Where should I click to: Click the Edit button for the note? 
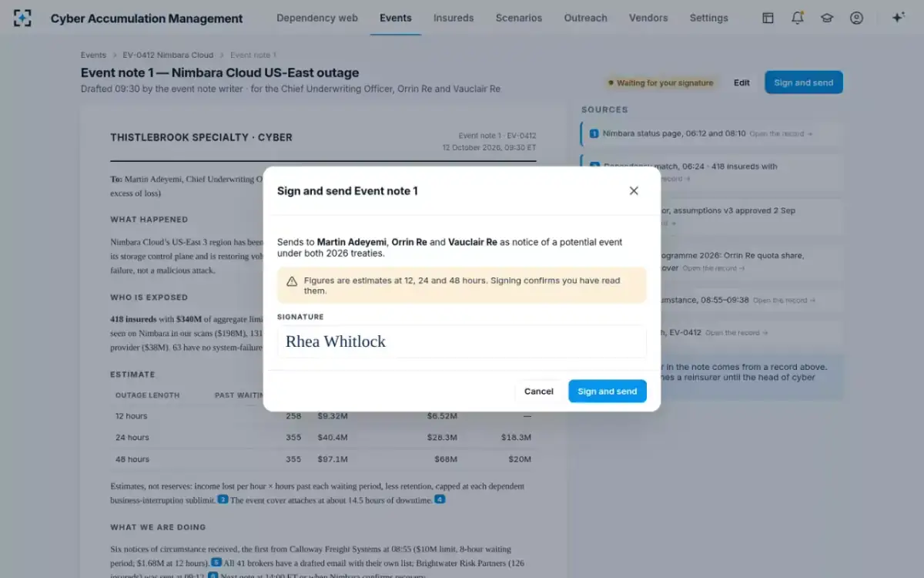(x=742, y=82)
